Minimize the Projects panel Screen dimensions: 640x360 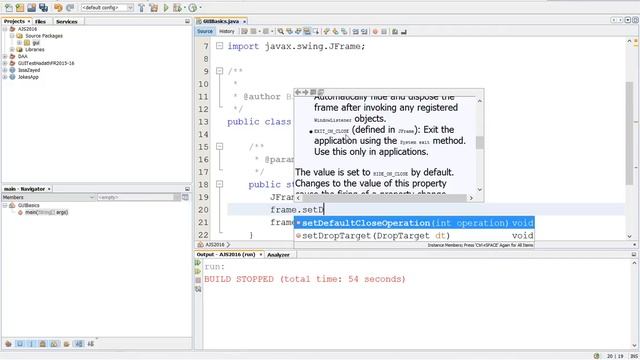click(187, 21)
